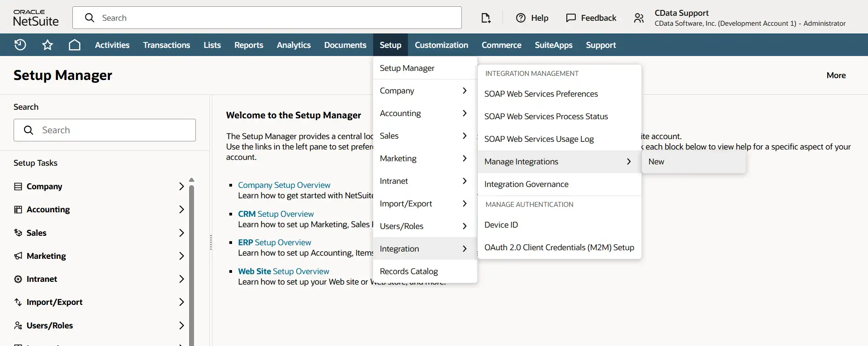Expand the Company setup task in sidebar
This screenshot has width=868, height=346.
(181, 187)
